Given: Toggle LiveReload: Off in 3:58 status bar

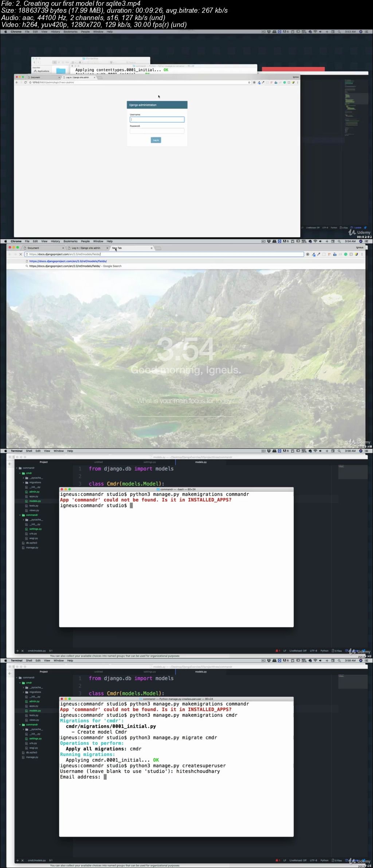Looking at the screenshot, I should point(298,860).
